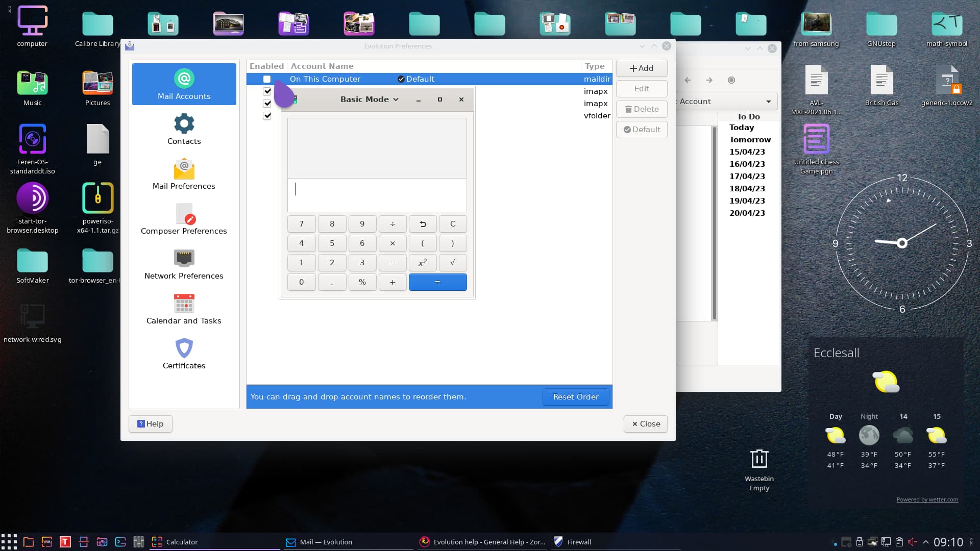Click Default button to set default account

(642, 129)
